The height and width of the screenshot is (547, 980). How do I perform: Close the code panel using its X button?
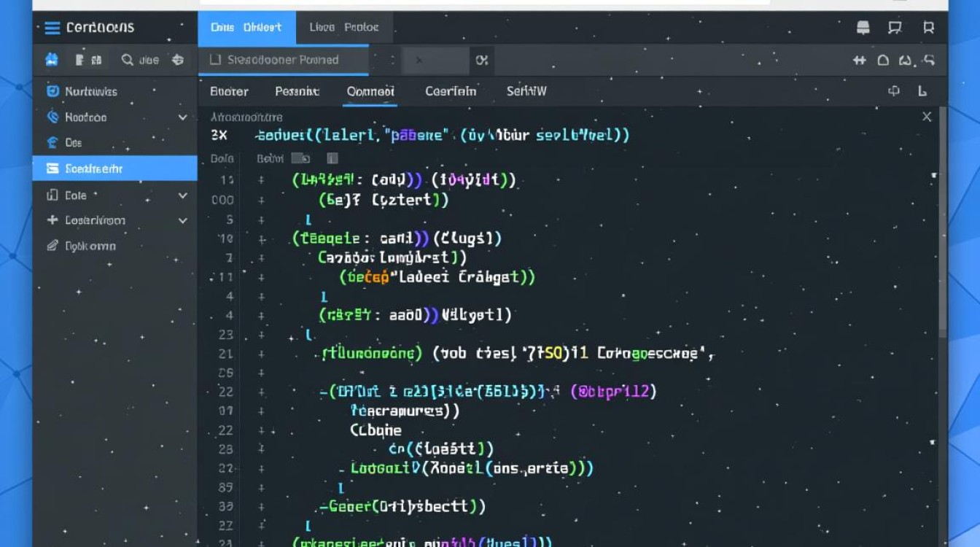click(927, 117)
